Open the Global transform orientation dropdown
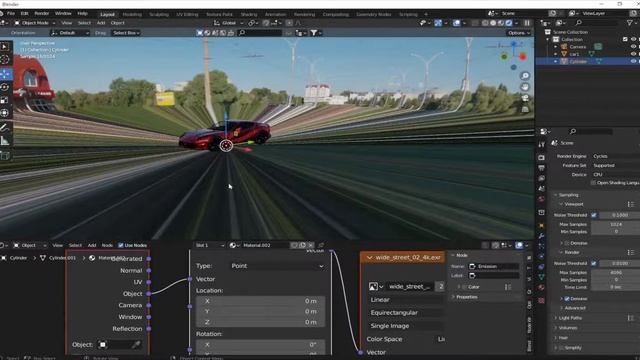640x360 pixels. click(229, 23)
